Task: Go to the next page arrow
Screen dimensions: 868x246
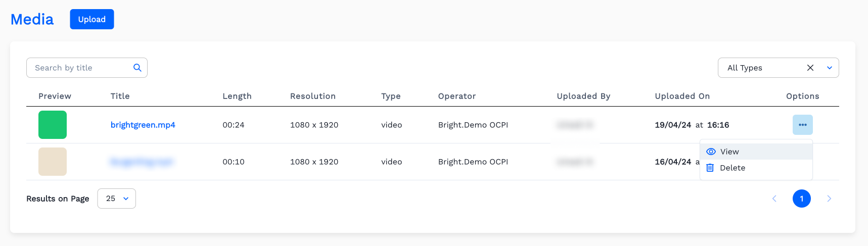Action: pos(829,199)
